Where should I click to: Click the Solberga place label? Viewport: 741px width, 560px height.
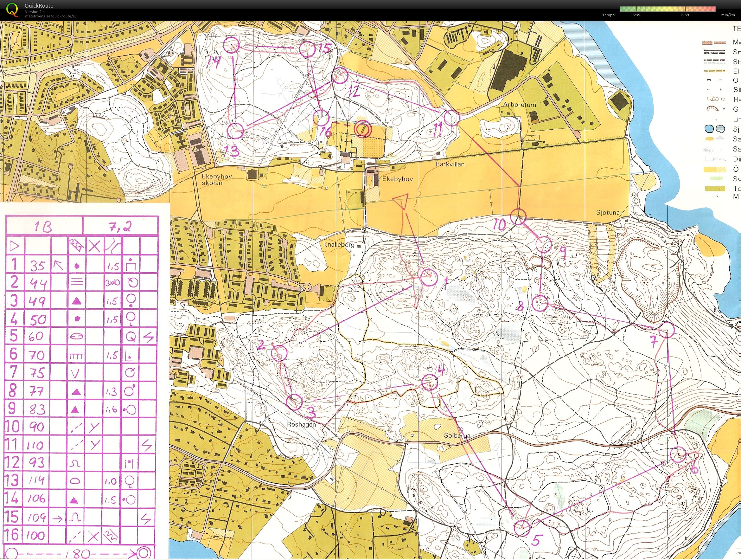(x=457, y=436)
